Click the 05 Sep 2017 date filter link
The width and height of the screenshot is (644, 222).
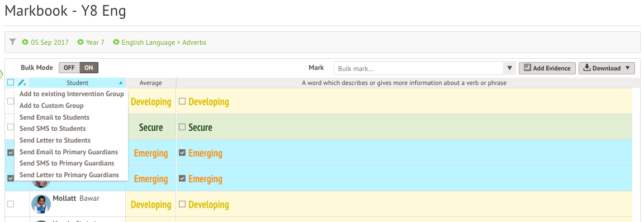click(50, 42)
